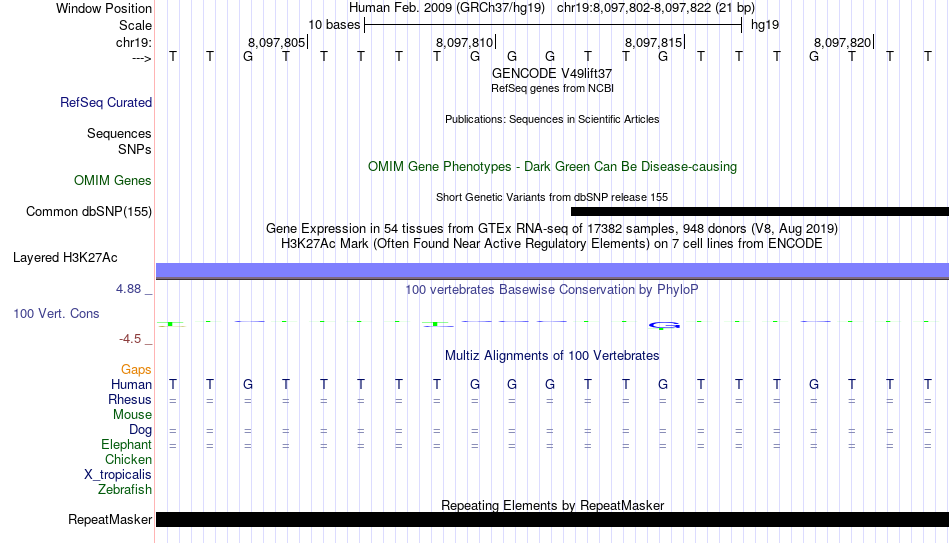
Task: Select the Layered H3K27Ac track label
Action: (x=65, y=258)
